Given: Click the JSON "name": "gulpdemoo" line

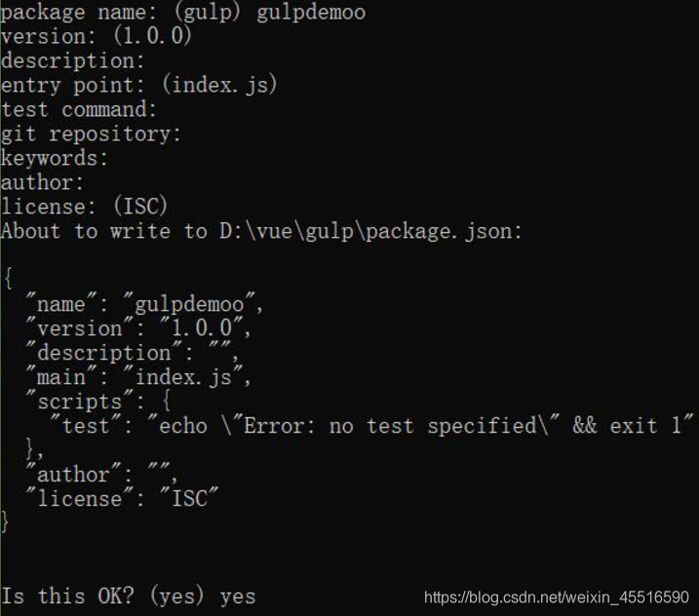Looking at the screenshot, I should pos(146,304).
